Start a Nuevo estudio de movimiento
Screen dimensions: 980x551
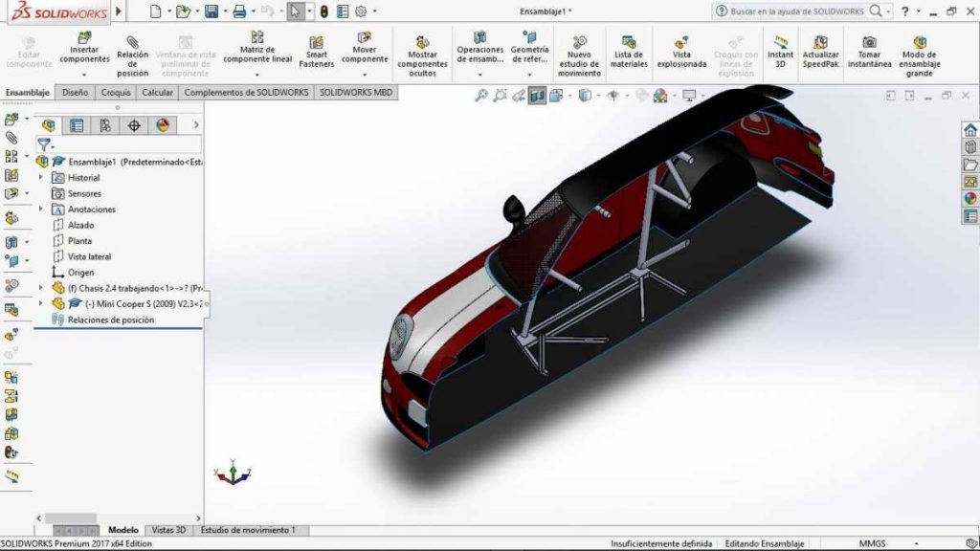pyautogui.click(x=579, y=55)
